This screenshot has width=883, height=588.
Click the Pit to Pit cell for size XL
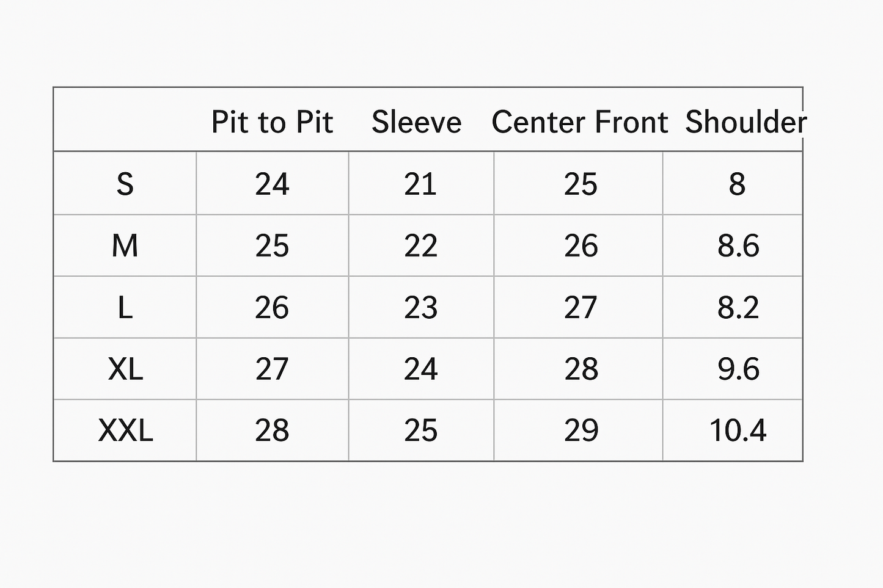click(272, 369)
